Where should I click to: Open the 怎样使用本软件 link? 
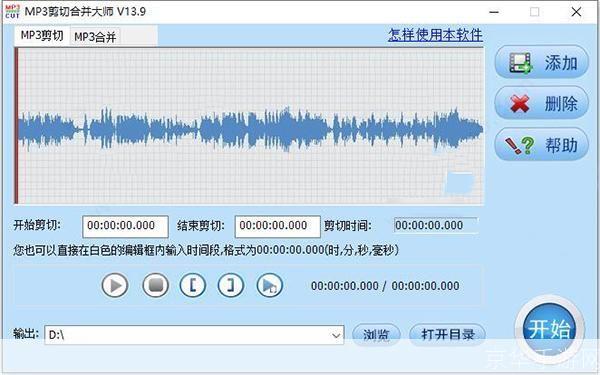click(435, 35)
